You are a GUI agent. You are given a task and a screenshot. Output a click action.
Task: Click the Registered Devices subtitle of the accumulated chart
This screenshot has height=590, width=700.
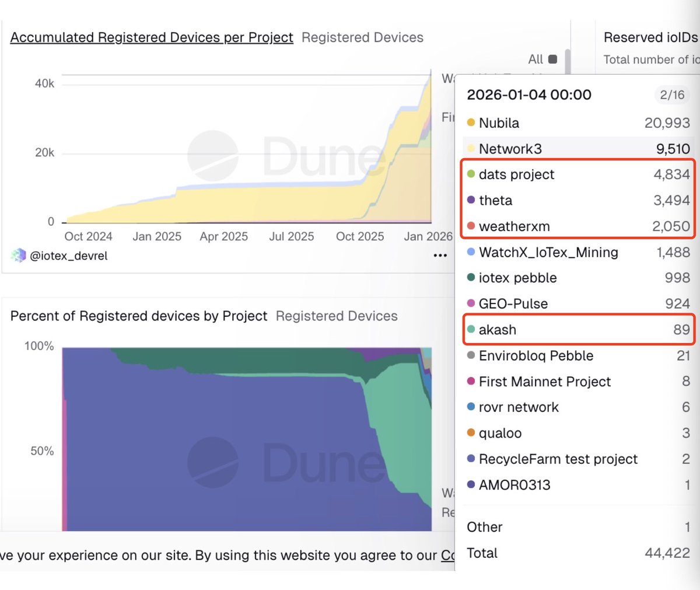pyautogui.click(x=362, y=37)
